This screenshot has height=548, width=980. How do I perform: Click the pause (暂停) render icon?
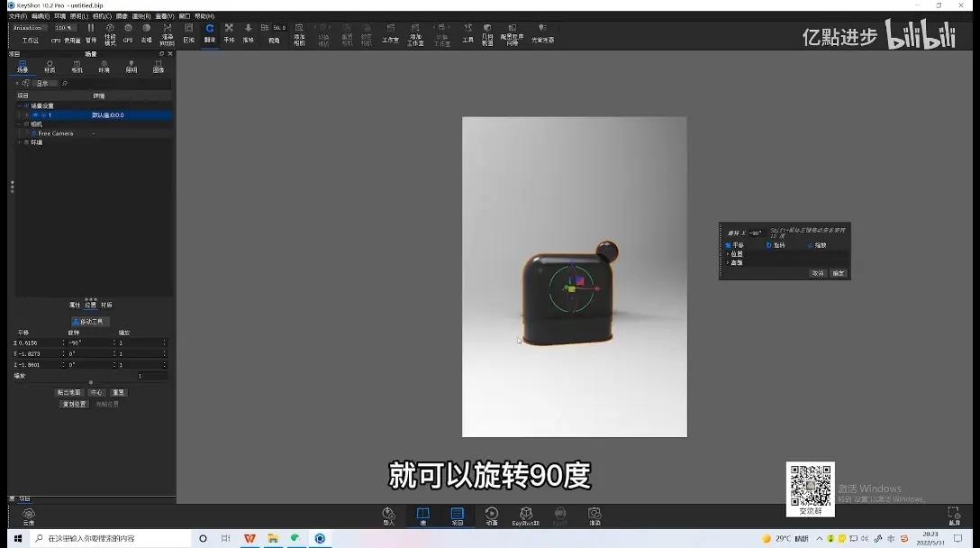[x=91, y=32]
